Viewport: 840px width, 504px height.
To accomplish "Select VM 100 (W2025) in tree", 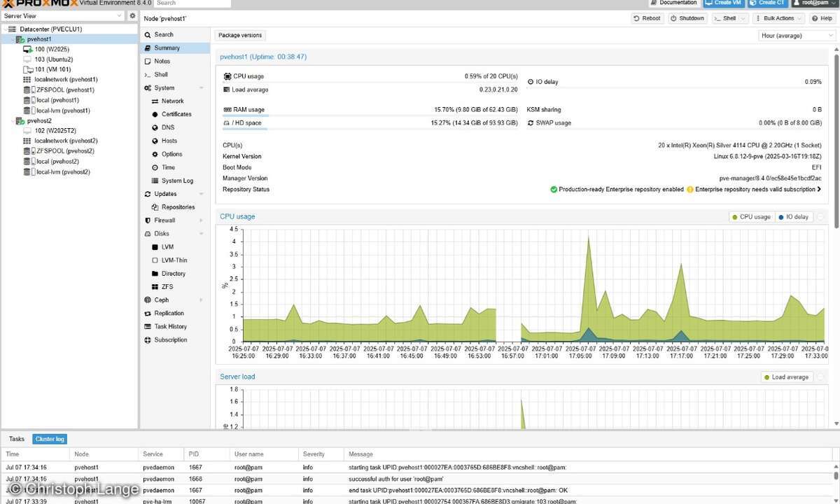I will (52, 49).
